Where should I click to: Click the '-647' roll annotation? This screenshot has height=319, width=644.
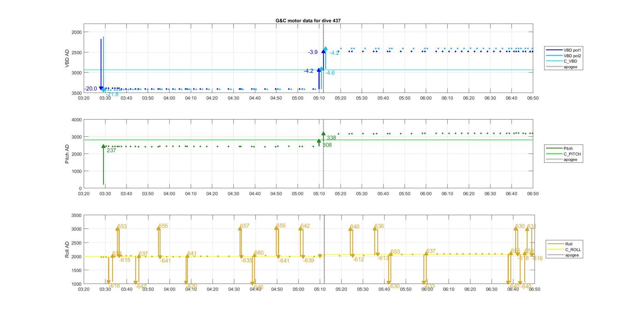[141, 286]
